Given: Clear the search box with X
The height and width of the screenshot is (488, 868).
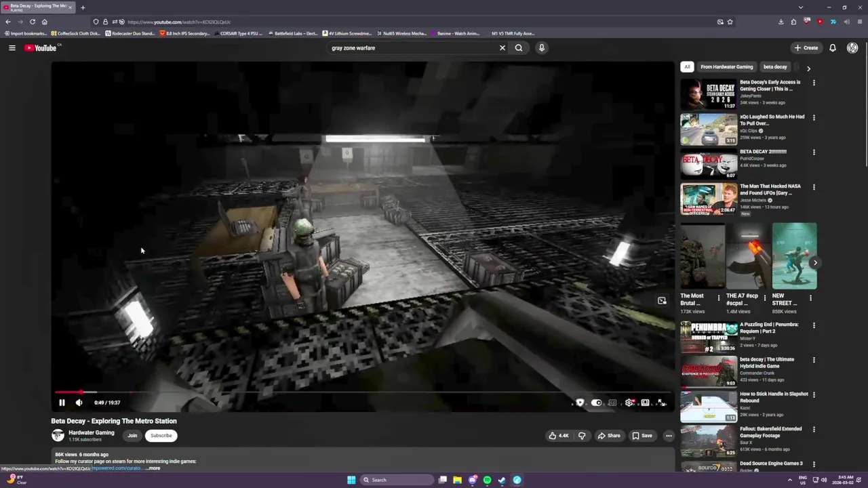Looking at the screenshot, I should click(x=502, y=47).
